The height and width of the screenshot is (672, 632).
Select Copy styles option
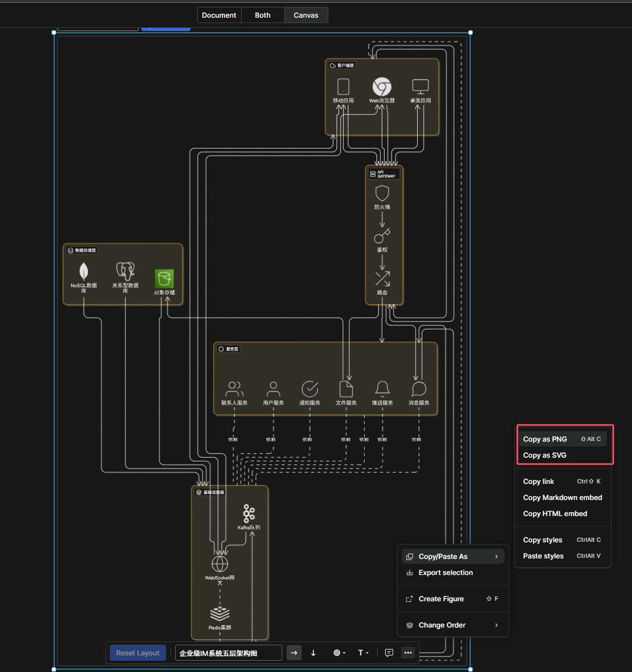(562, 540)
